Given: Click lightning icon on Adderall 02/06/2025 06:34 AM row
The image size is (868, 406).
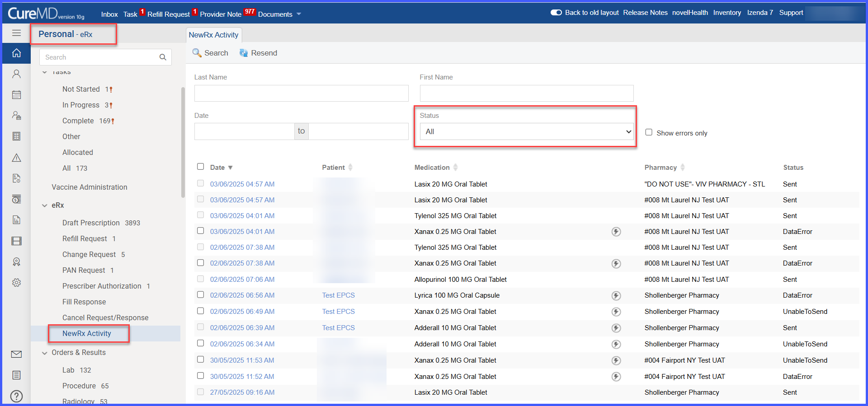Looking at the screenshot, I should 616,344.
